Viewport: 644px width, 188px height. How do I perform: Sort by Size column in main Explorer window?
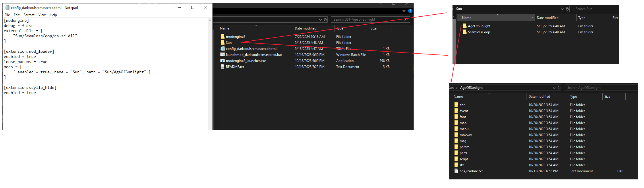374,28
